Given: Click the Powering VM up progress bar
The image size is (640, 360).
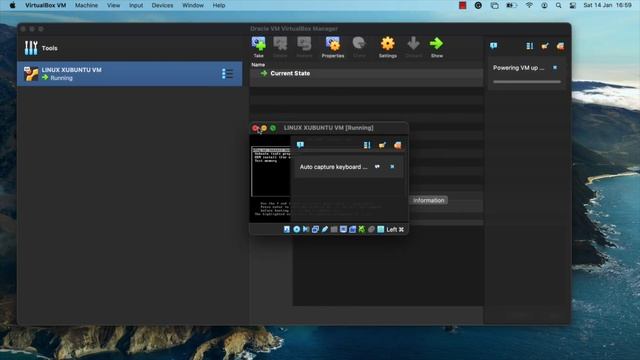Looking at the screenshot, I should [527, 82].
